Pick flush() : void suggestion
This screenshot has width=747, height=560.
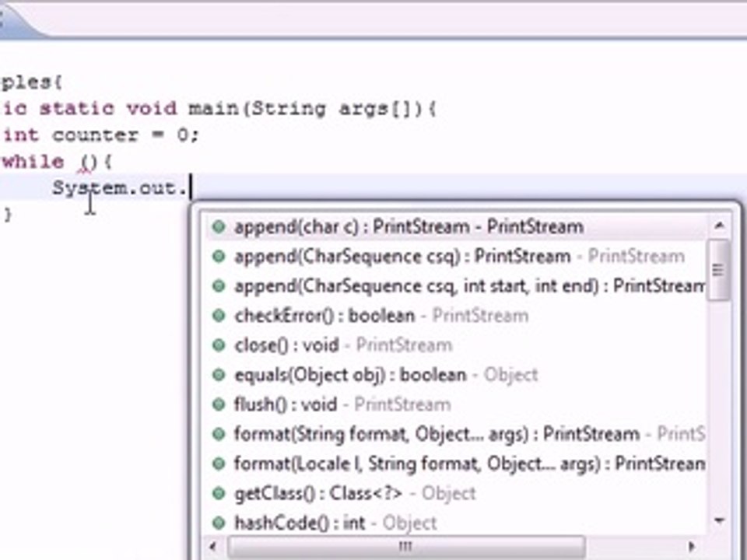(457, 404)
